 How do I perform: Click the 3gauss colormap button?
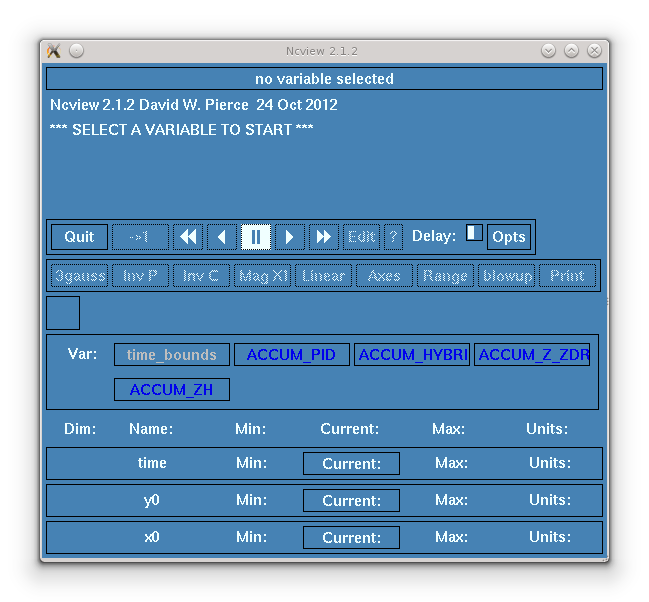(x=80, y=276)
